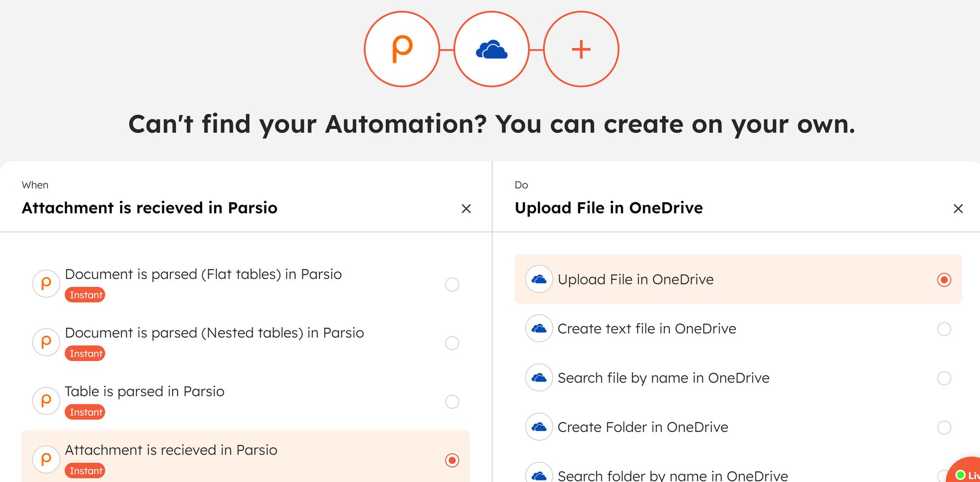
Task: Click Parsio icon beside Nested tables trigger
Action: coord(46,342)
